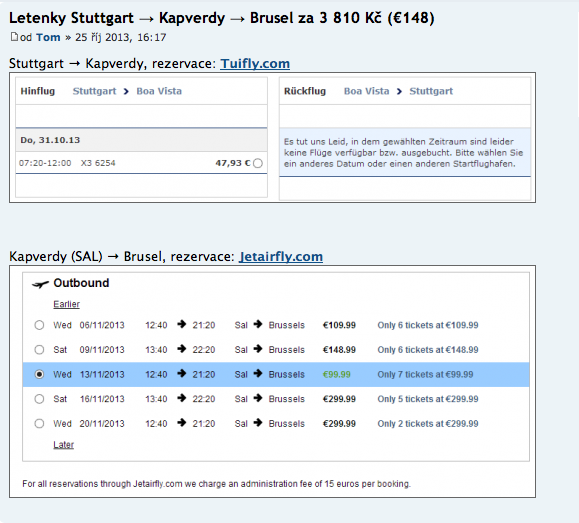The height and width of the screenshot is (523, 579).
Task: Click the airplane icon beside Outbound
Action: pos(40,284)
